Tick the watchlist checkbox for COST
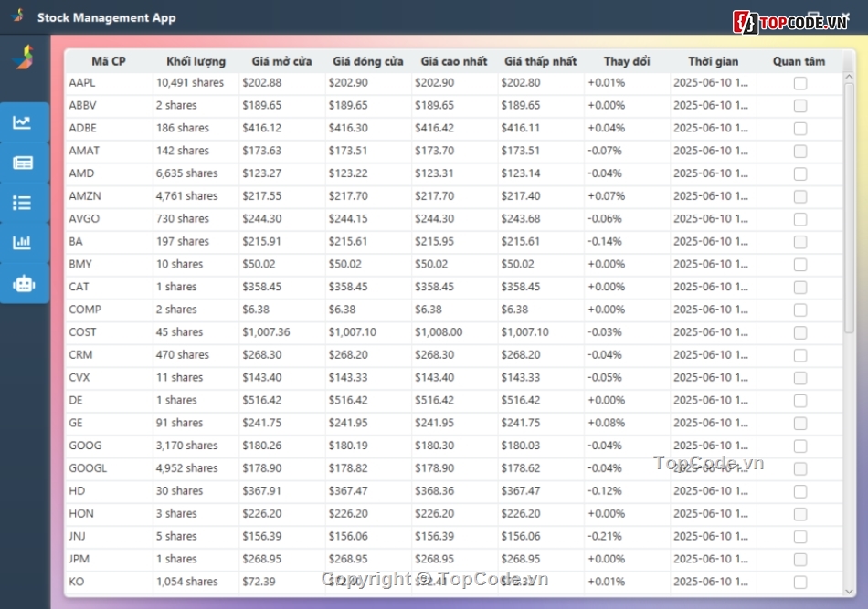Image resolution: width=868 pixels, height=609 pixels. 799,332
